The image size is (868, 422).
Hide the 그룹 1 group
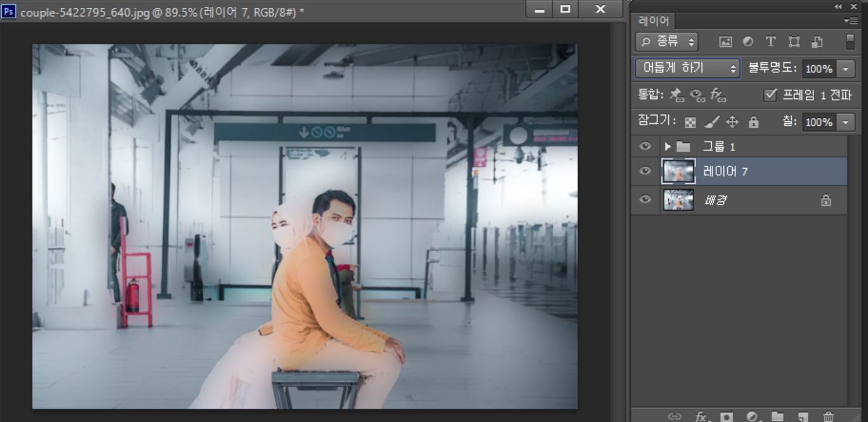(x=645, y=146)
